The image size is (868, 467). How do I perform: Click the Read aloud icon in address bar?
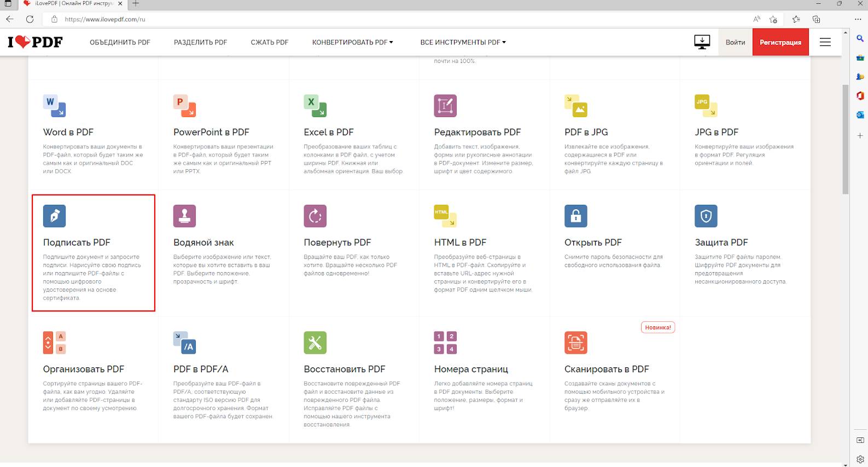coord(756,19)
